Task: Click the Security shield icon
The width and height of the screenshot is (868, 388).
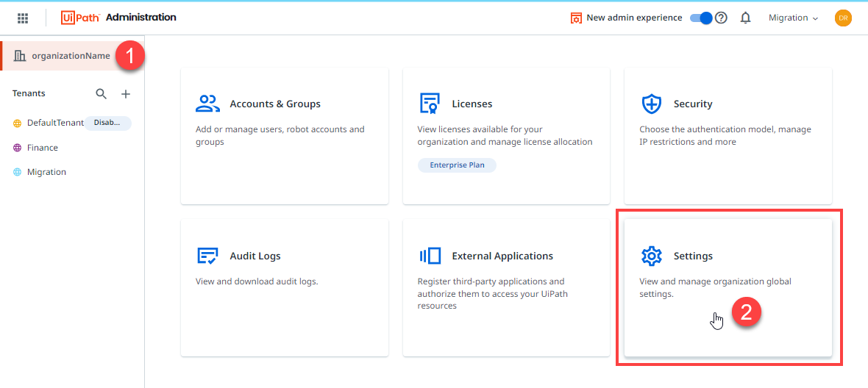Action: click(652, 104)
